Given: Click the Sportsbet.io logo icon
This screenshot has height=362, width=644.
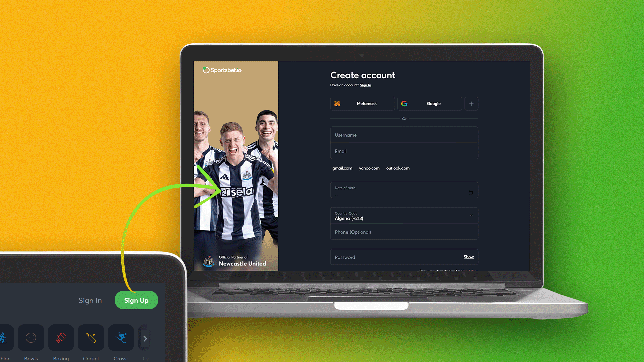Looking at the screenshot, I should [x=206, y=70].
